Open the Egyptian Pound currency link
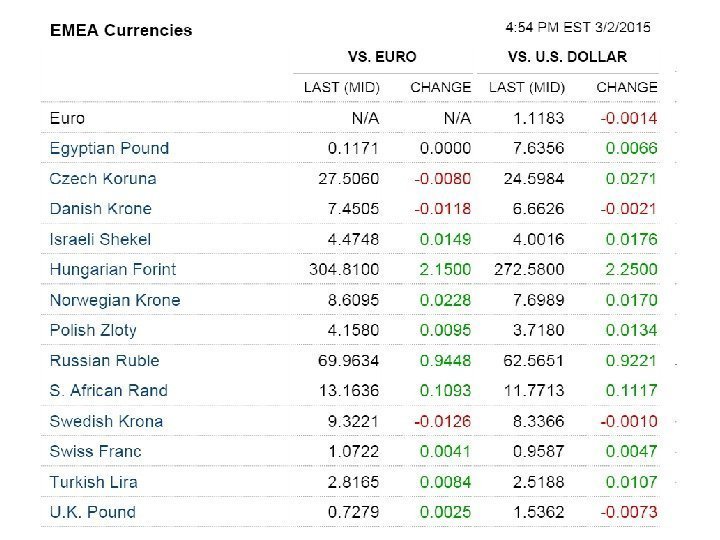The image size is (720, 540). point(109,148)
